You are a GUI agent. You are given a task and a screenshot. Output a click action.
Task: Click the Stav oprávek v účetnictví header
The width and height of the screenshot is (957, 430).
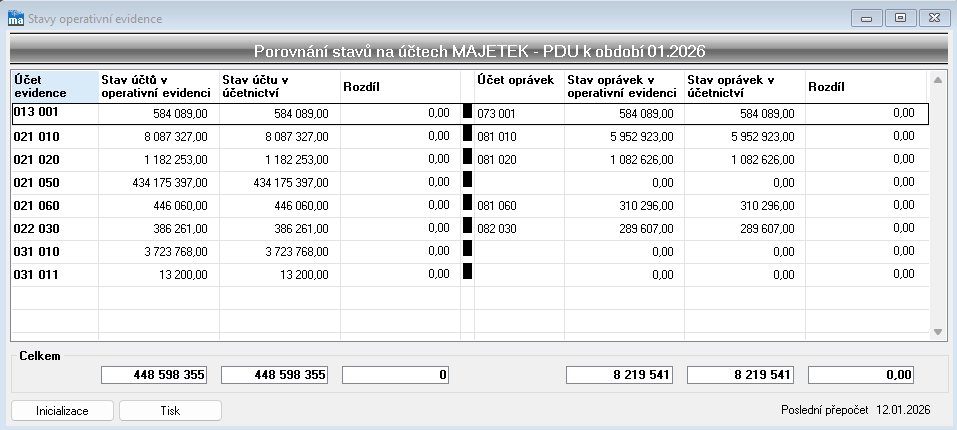pyautogui.click(x=745, y=87)
